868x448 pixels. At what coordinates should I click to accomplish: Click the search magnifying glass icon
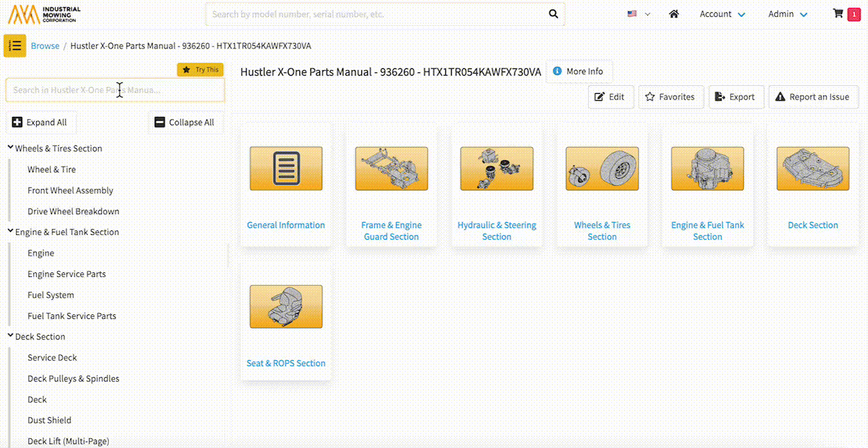click(x=553, y=14)
